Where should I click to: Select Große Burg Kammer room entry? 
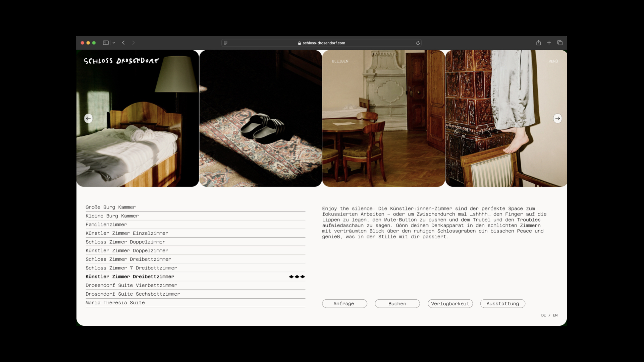coord(111,207)
